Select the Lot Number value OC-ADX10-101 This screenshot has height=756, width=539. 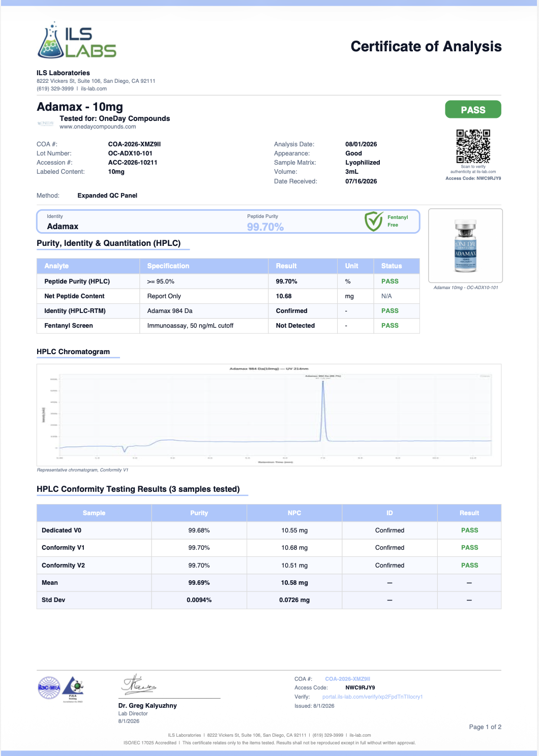(x=130, y=153)
